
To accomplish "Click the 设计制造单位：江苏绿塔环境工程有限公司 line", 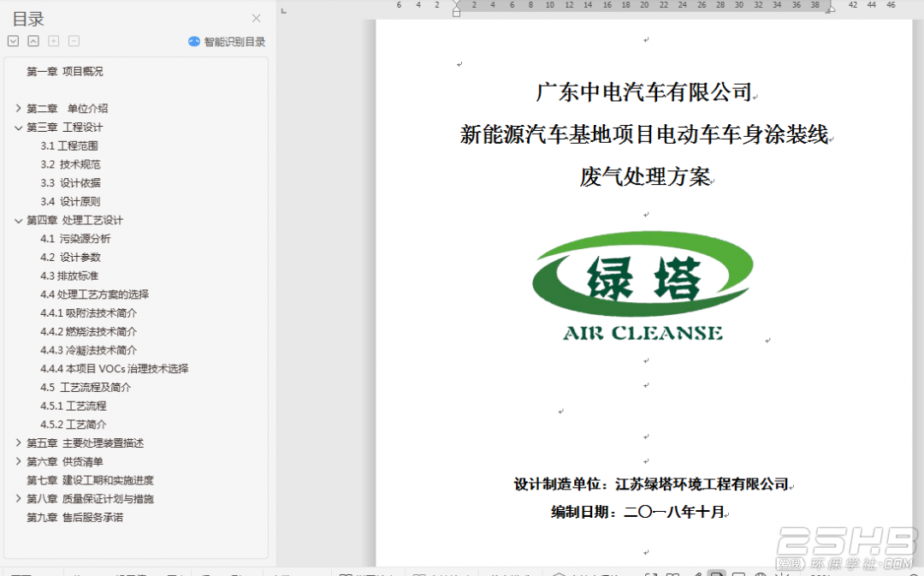I will (x=651, y=484).
